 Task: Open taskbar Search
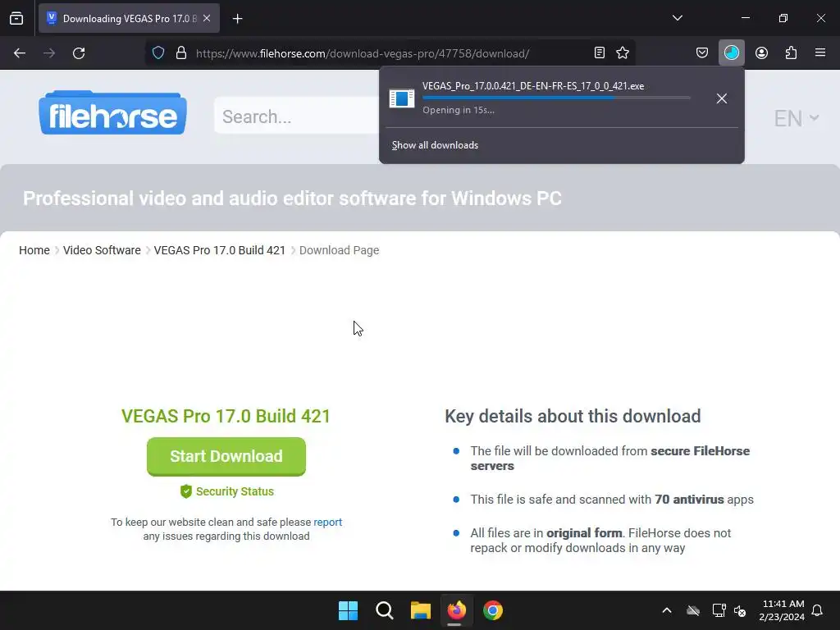(384, 610)
